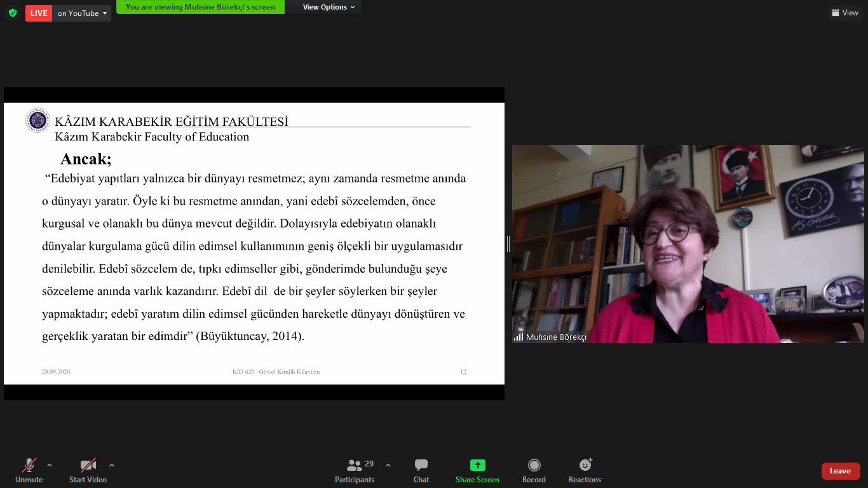Click the red LIVE indicator badge

click(x=39, y=13)
